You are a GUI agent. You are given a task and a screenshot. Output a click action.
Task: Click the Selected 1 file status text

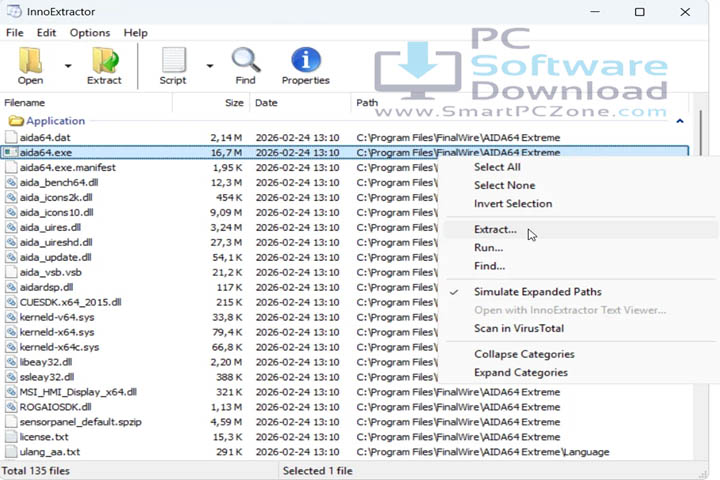[x=318, y=471]
